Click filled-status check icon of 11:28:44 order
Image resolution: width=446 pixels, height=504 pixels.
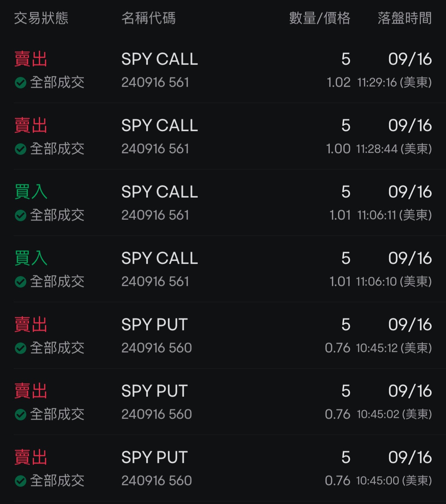tap(21, 149)
